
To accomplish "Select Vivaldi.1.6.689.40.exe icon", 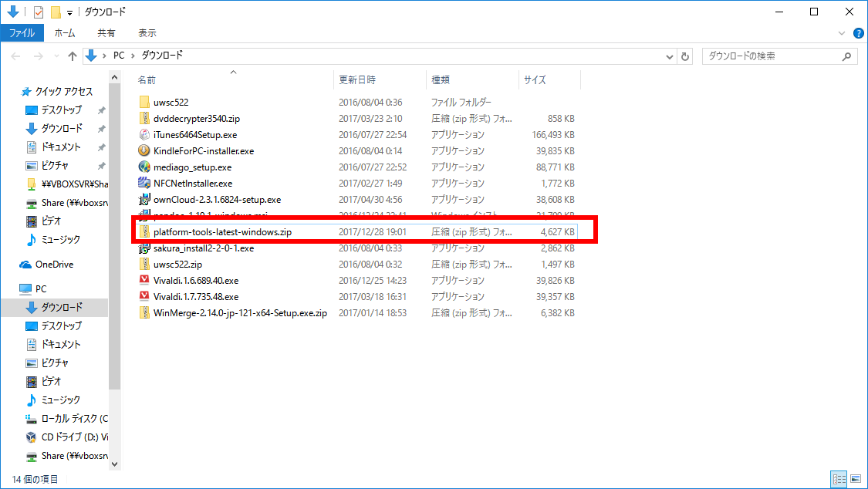I will tap(144, 280).
